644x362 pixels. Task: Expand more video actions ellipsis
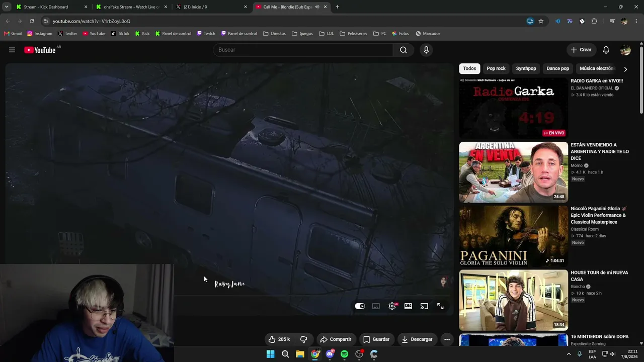pos(447,339)
